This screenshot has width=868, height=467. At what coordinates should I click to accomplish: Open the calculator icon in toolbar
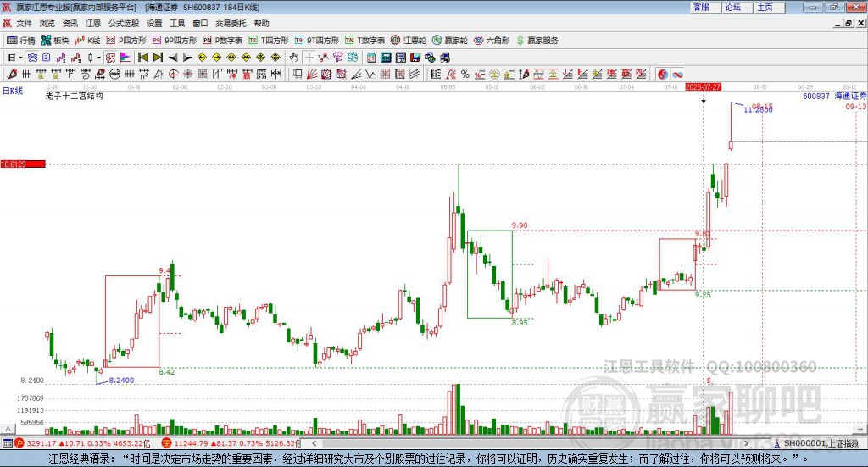[x=387, y=58]
